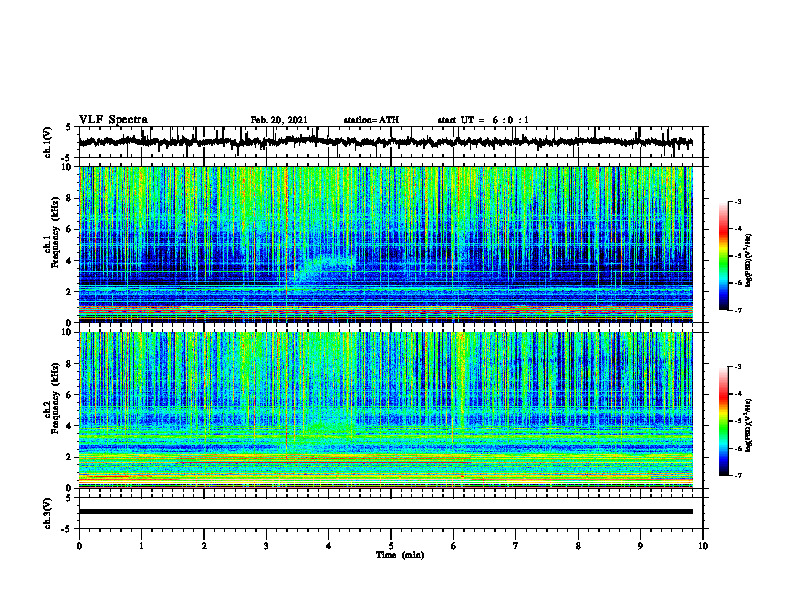Click the ch.1 color scale bar

coord(723,256)
